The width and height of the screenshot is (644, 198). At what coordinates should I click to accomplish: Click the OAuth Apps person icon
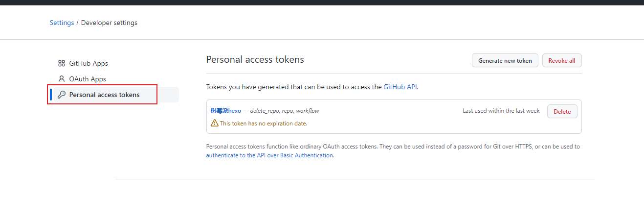(62, 79)
